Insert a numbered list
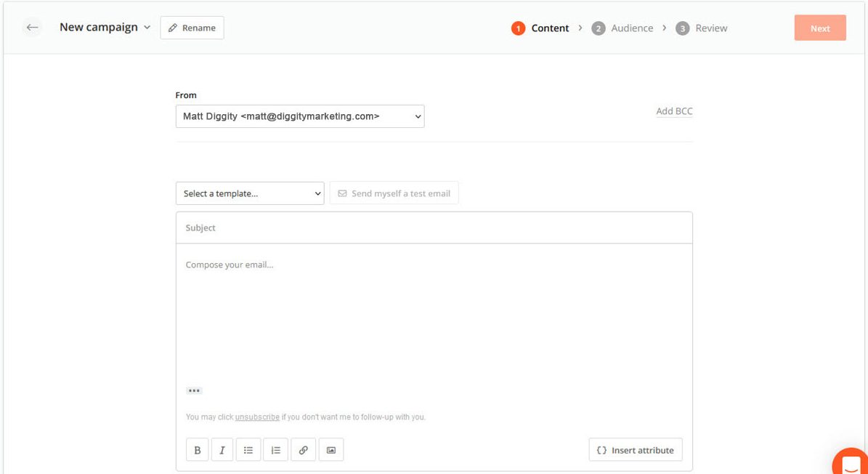The width and height of the screenshot is (868, 474). coord(276,450)
